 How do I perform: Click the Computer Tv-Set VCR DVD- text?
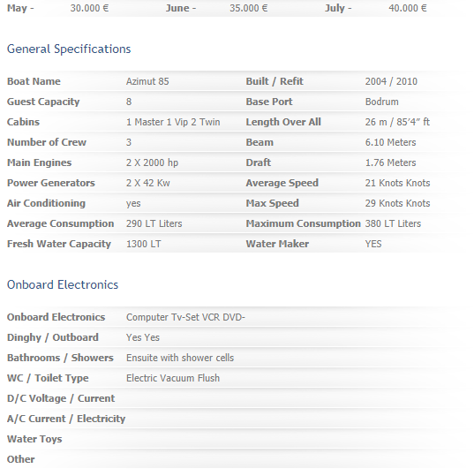[x=185, y=317]
